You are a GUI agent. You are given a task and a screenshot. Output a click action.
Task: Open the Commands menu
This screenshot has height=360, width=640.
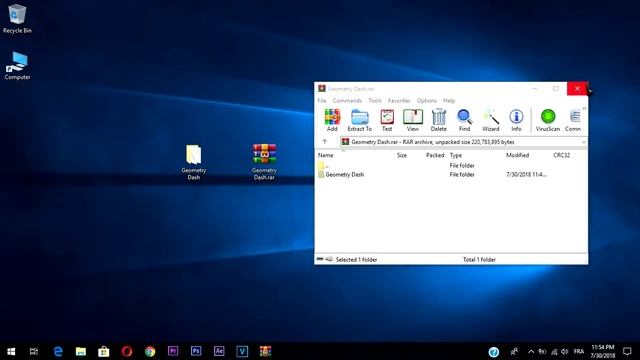click(347, 100)
